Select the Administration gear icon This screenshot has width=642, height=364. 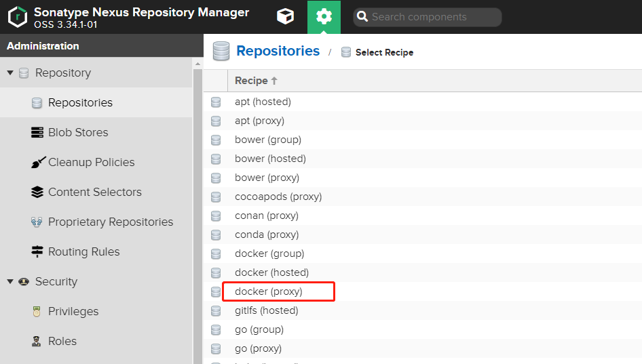324,17
